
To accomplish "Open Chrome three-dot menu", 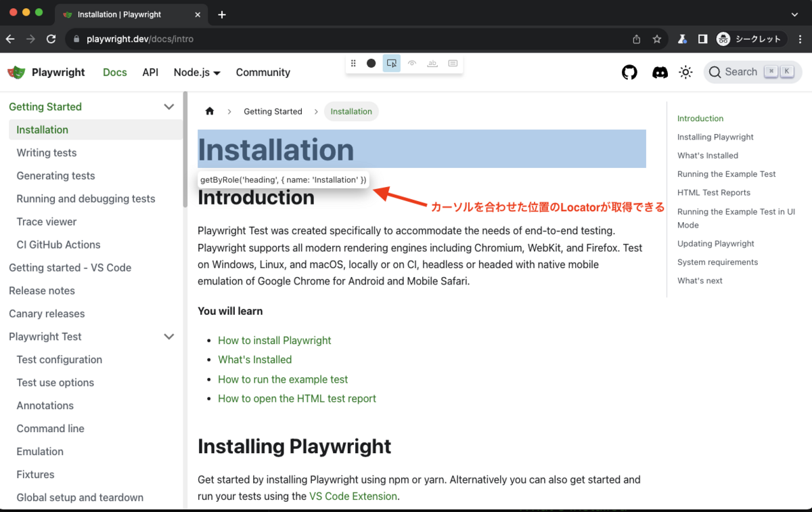I will pyautogui.click(x=800, y=39).
